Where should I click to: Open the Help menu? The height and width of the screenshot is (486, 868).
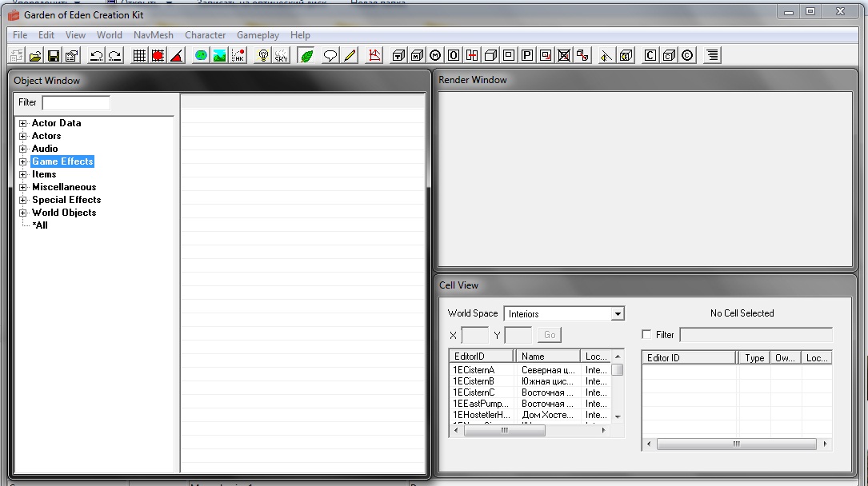pos(300,35)
